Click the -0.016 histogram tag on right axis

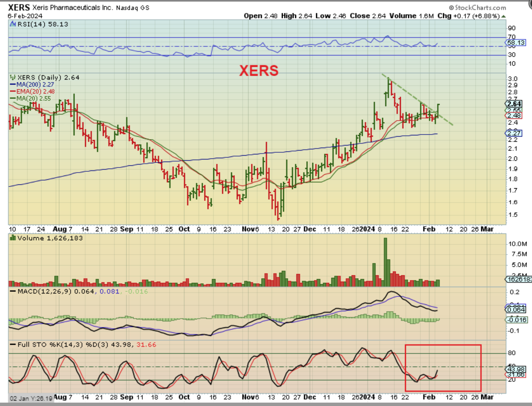pos(517,320)
